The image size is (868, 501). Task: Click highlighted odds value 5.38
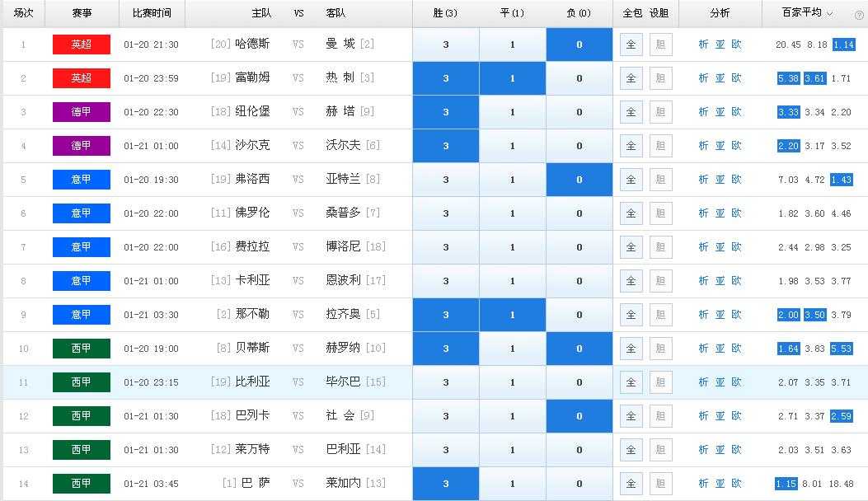(x=788, y=78)
